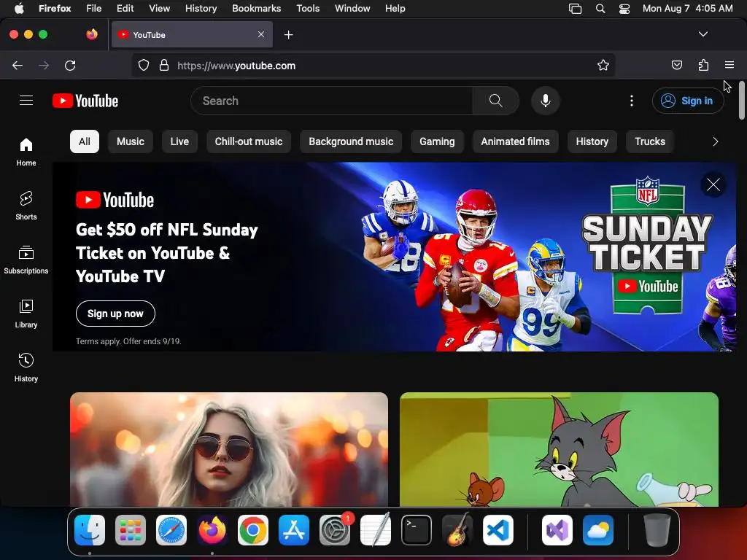Click the Apple menu logo
This screenshot has height=560, width=747.
(19, 9)
